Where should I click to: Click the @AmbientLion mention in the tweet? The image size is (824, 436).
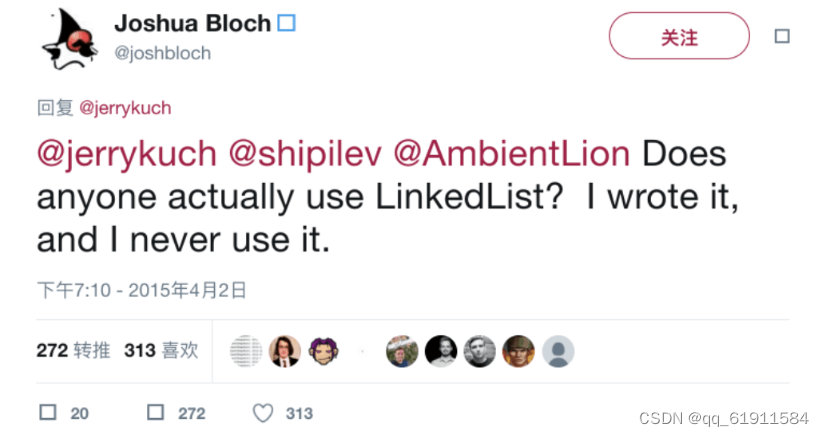pyautogui.click(x=511, y=154)
